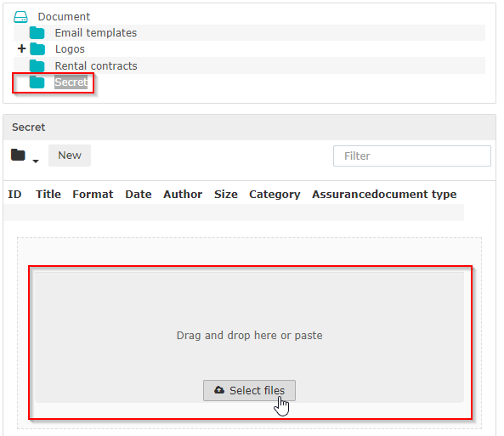Click the Email templates folder icon

[37, 33]
